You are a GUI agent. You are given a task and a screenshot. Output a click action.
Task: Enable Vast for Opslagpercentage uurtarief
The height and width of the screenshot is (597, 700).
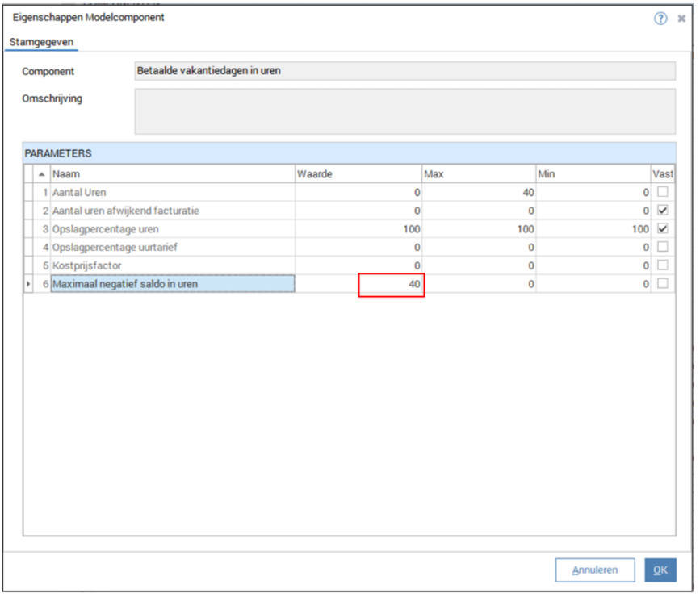663,247
